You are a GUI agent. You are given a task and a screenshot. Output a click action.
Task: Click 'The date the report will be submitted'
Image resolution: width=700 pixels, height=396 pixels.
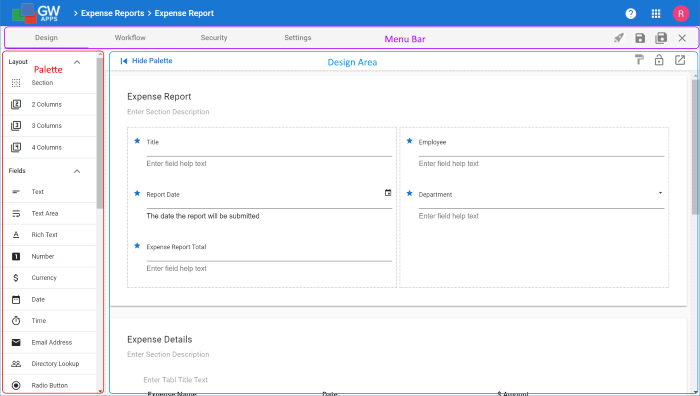point(203,216)
